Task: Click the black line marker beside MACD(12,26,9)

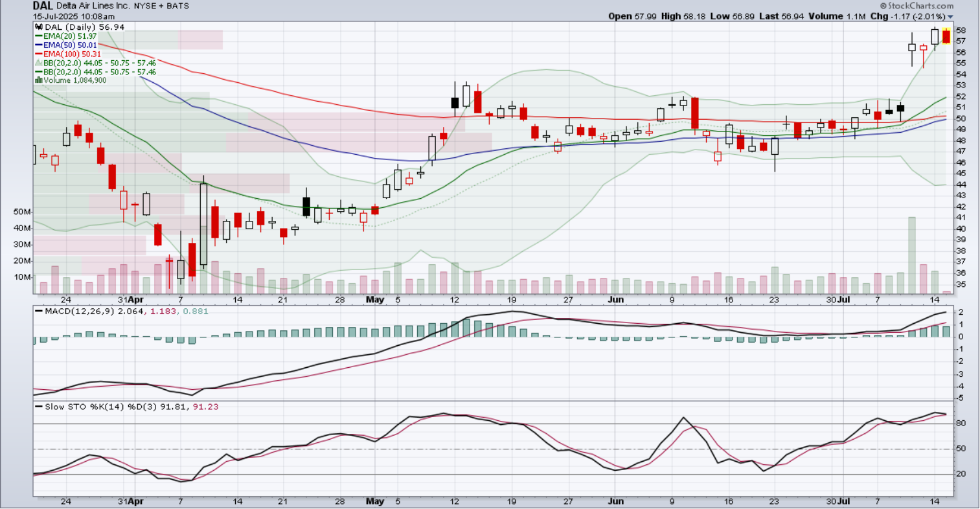Action: point(39,311)
